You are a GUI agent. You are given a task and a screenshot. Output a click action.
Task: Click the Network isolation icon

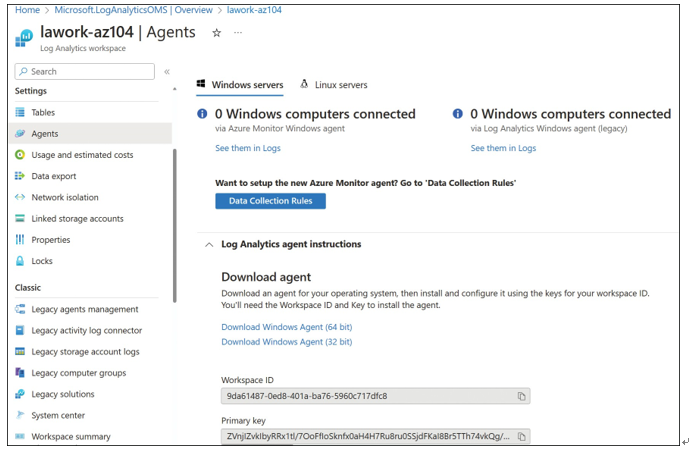(x=20, y=197)
